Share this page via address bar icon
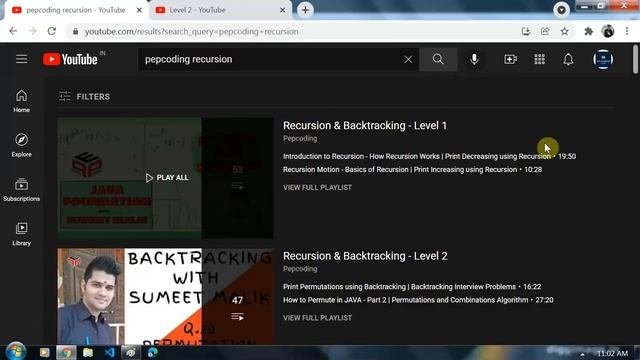This screenshot has height=360, width=640. click(545, 31)
